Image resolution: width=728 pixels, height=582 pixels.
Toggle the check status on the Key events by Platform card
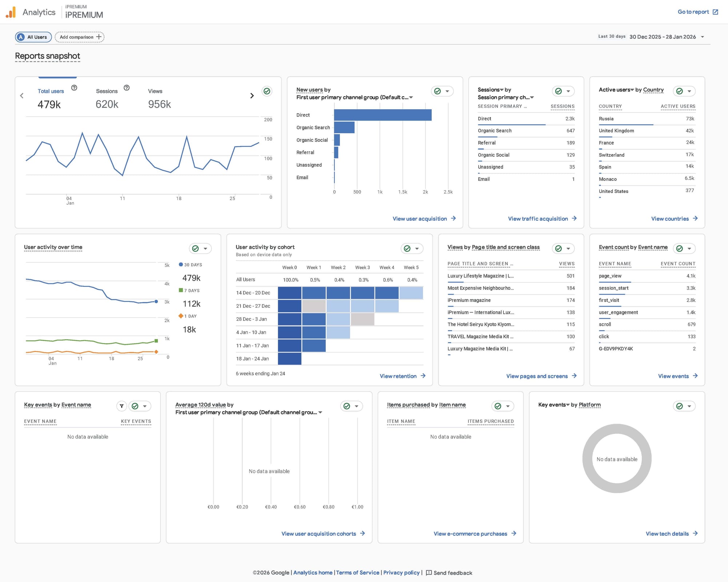pyautogui.click(x=679, y=406)
